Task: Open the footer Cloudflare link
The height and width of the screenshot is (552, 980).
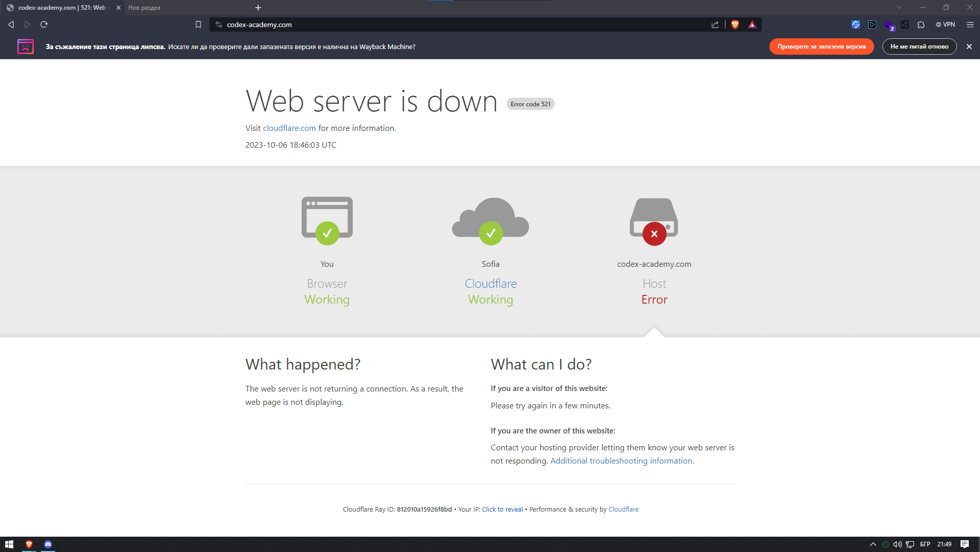Action: pyautogui.click(x=624, y=510)
